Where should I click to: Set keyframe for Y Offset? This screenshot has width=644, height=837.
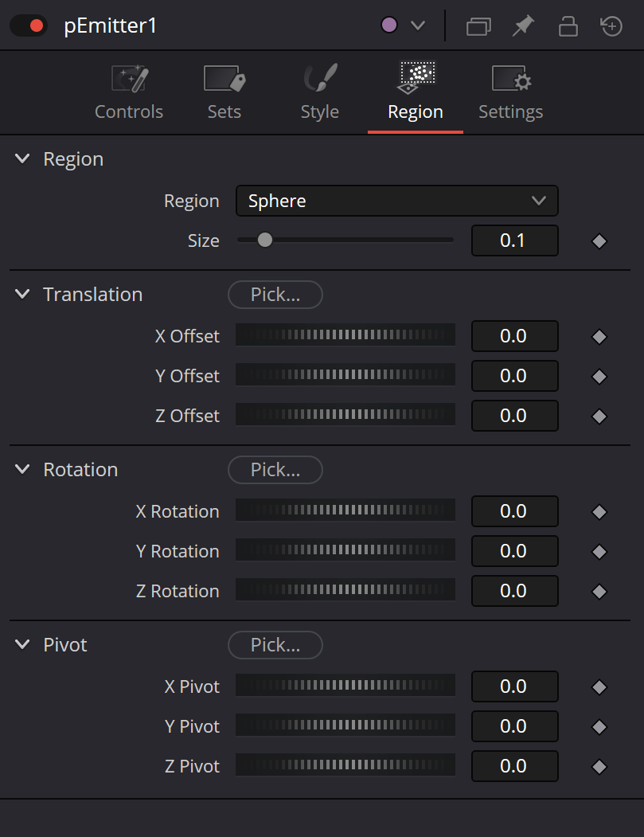(x=599, y=377)
